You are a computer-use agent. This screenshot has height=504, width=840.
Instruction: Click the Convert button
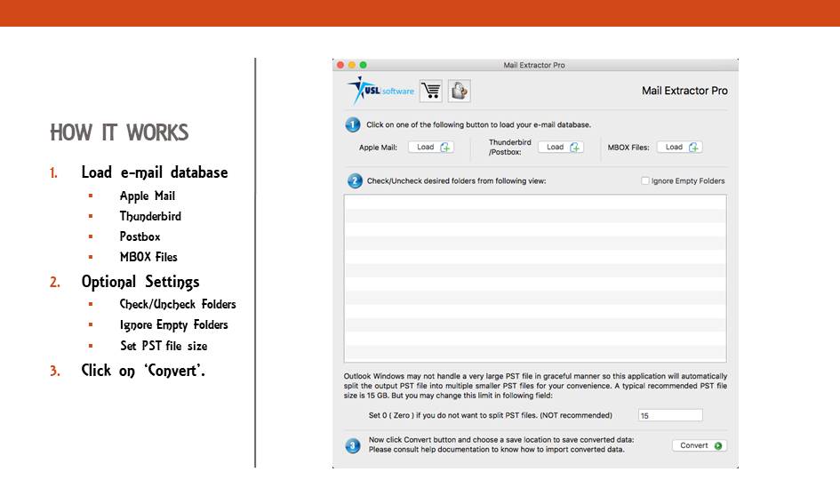pos(700,445)
